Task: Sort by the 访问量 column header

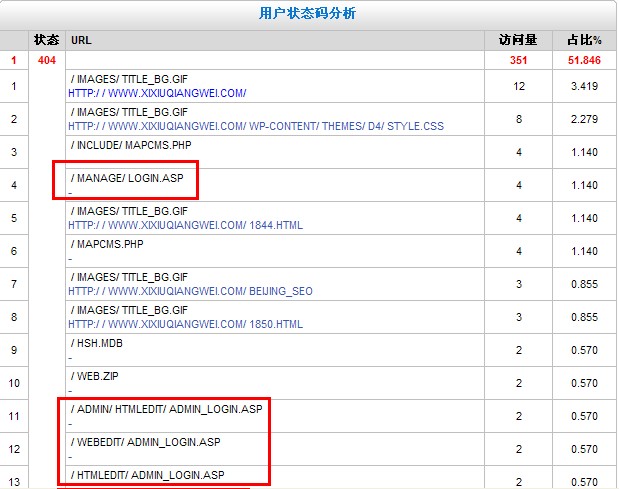Action: (518, 40)
